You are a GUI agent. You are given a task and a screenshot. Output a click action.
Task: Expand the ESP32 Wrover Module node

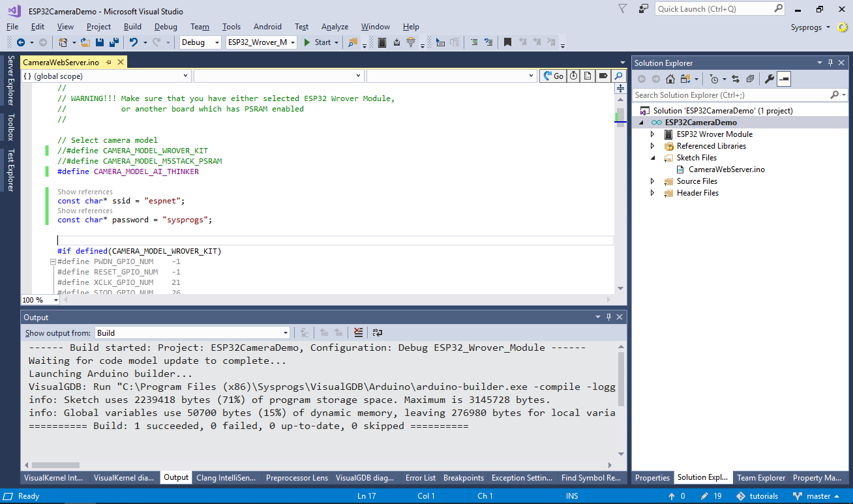652,134
